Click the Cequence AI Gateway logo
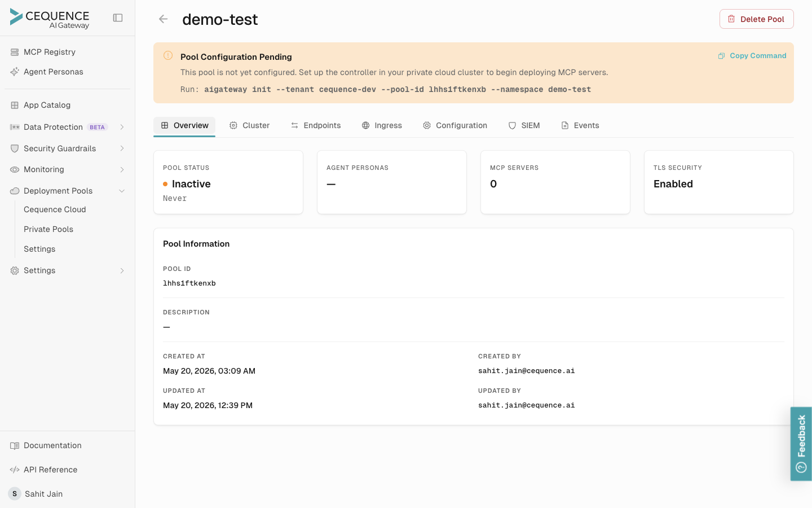812x508 pixels. click(x=50, y=18)
